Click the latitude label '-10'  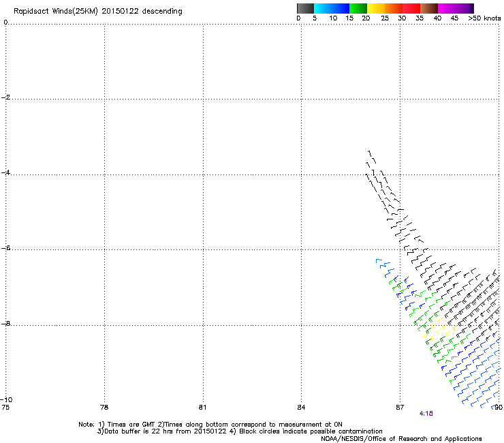click(6, 399)
